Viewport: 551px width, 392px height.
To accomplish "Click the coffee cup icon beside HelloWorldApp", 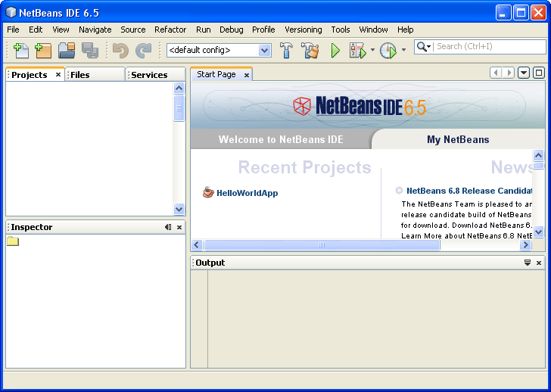I will click(208, 192).
